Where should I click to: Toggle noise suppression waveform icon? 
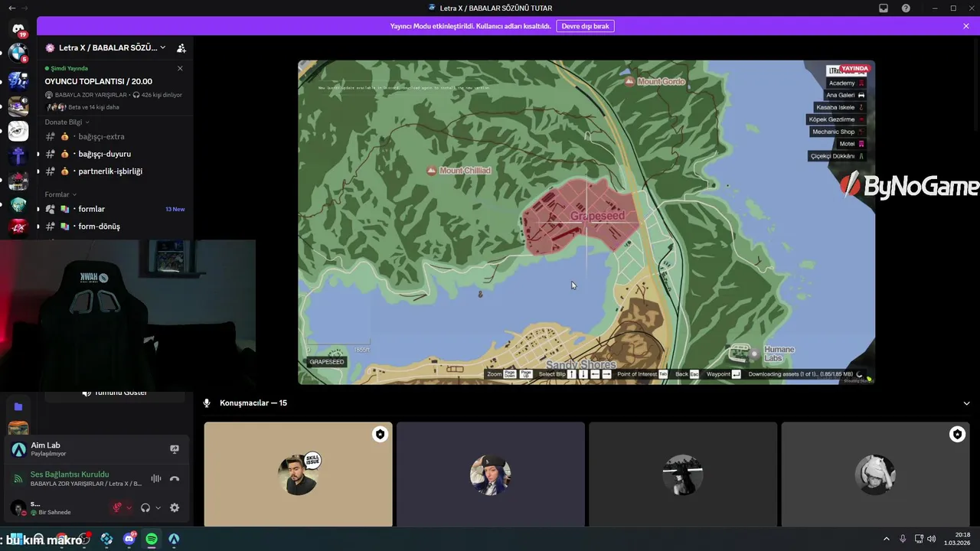click(x=156, y=478)
